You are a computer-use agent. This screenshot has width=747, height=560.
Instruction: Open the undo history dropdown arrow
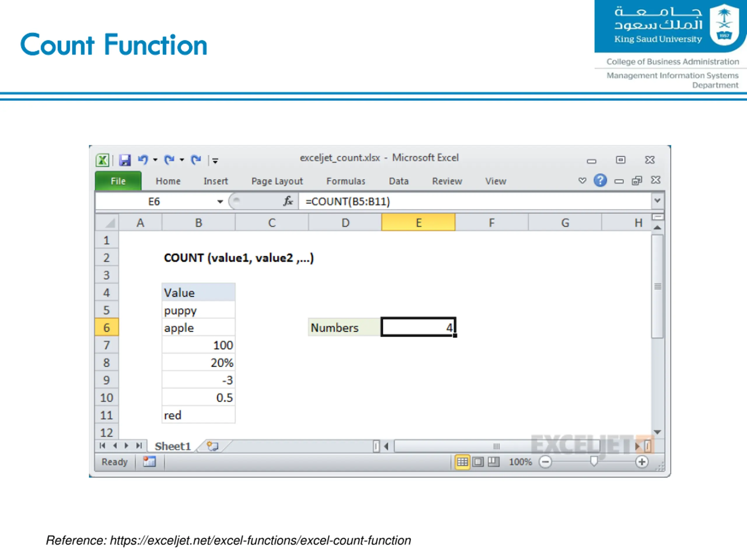[x=155, y=160]
